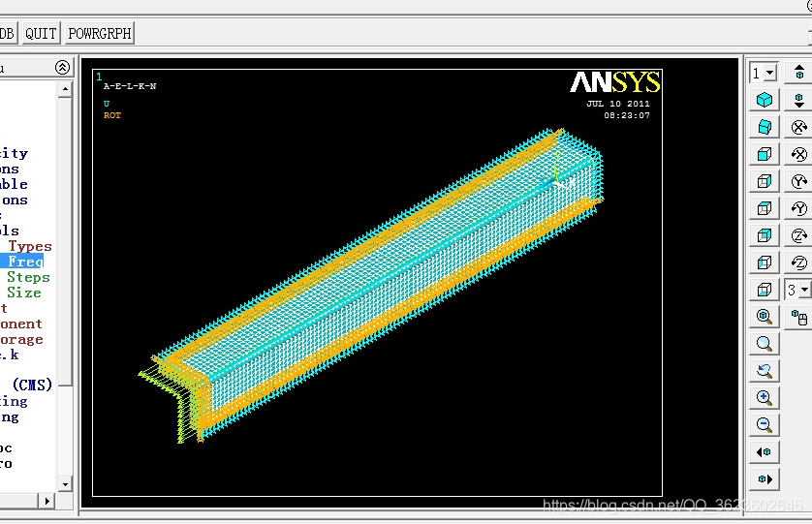Rotate model about +Y axis icon
The image size is (812, 524).
(799, 181)
